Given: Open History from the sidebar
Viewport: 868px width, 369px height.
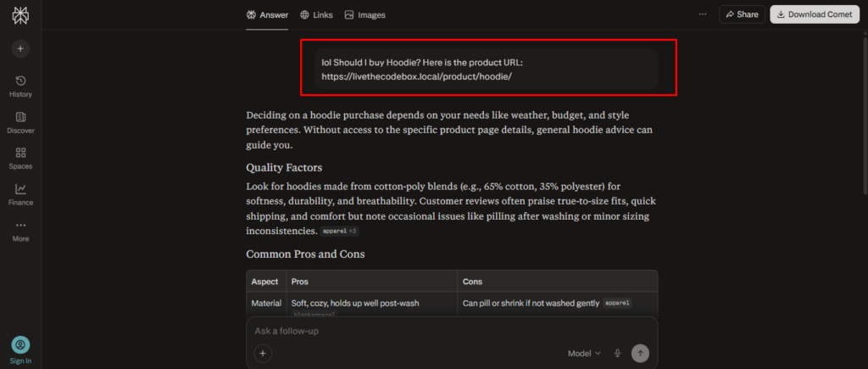Looking at the screenshot, I should click(x=20, y=86).
